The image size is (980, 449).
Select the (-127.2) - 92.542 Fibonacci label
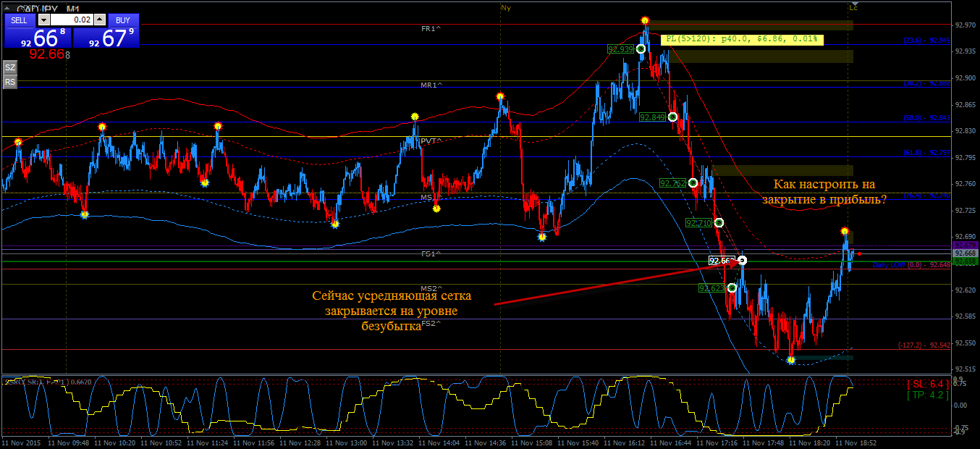[924, 345]
